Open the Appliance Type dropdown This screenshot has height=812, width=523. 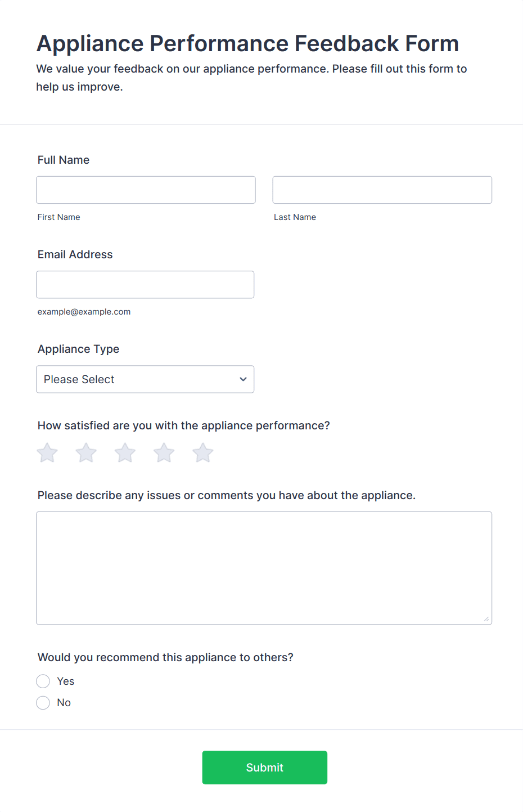(145, 379)
